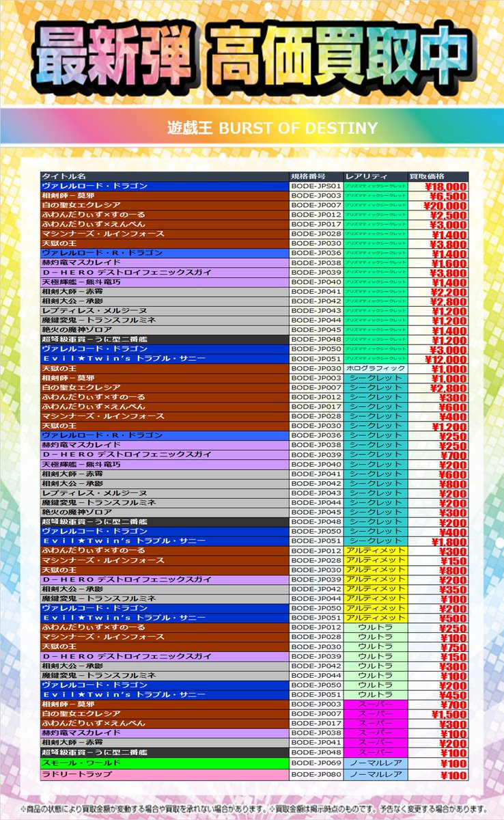Image resolution: width=504 pixels, height=820 pixels.
Task: Select the ¥2,200 price
Action: [449, 292]
